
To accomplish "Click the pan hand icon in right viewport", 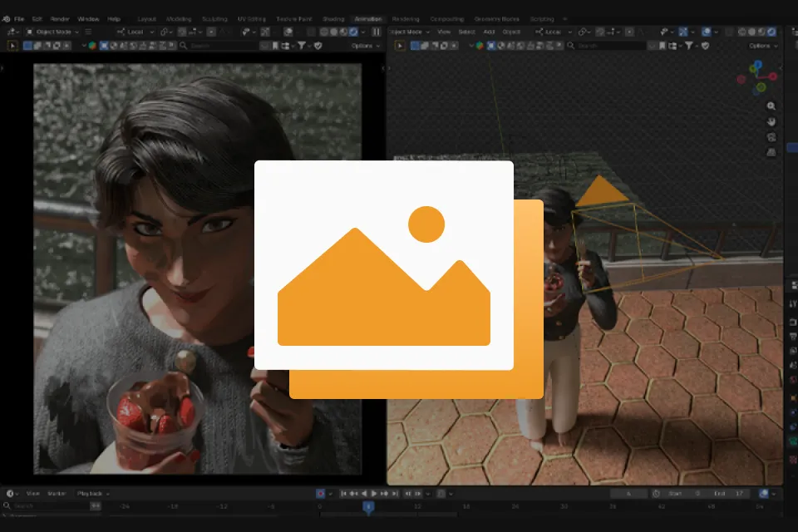I will click(771, 121).
